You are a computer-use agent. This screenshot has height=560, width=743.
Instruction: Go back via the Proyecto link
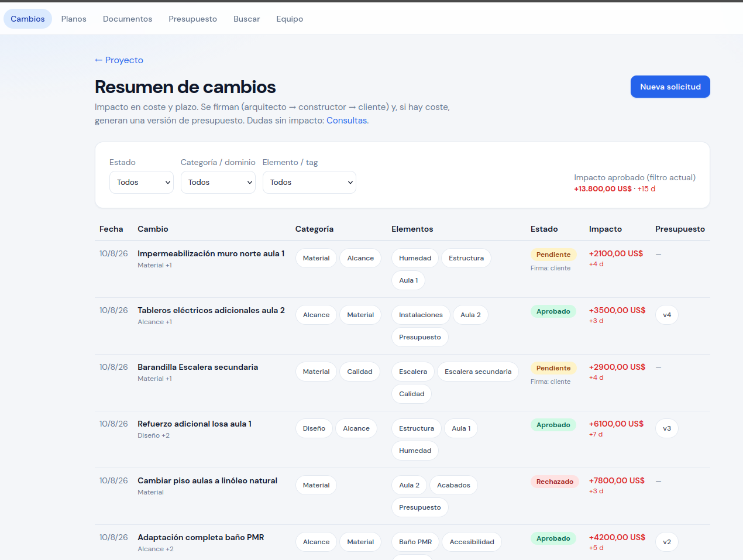(119, 60)
